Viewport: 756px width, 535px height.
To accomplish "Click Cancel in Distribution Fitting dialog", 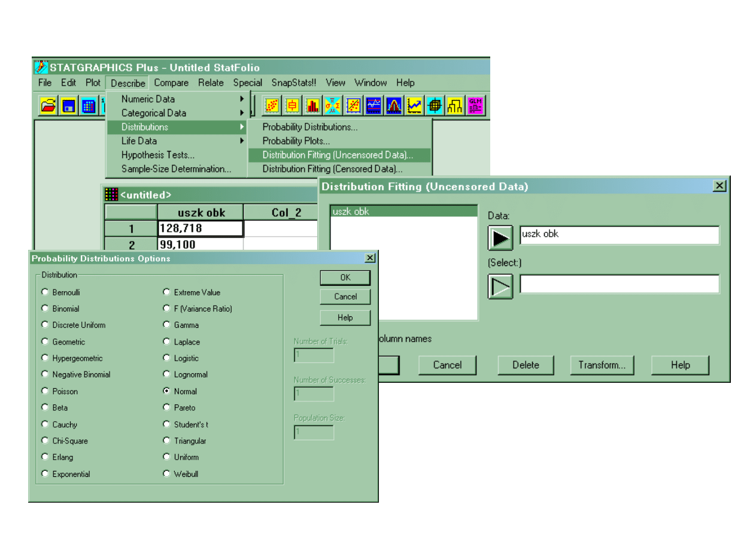I will (x=447, y=365).
